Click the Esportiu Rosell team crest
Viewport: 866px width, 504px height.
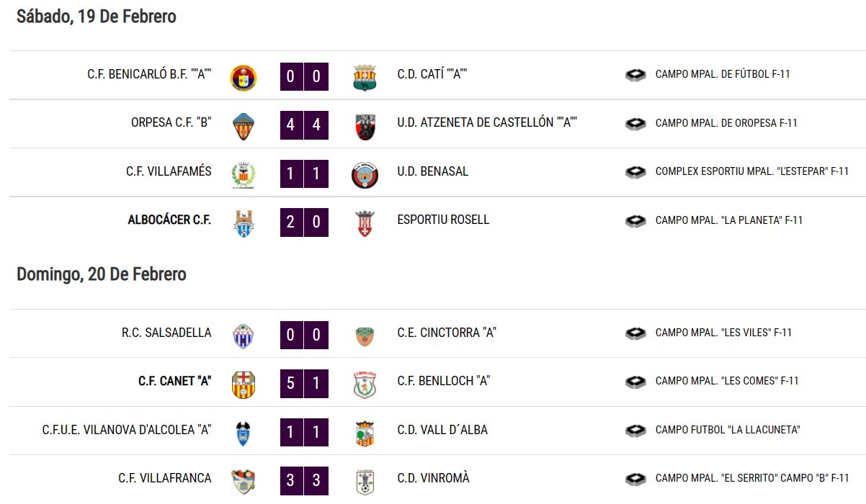365,223
